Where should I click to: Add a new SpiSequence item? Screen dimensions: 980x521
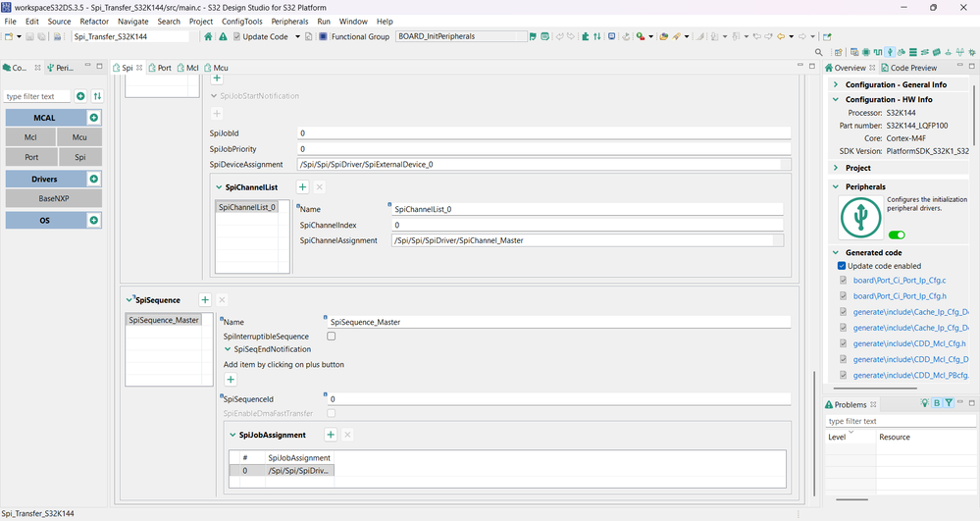coord(205,299)
